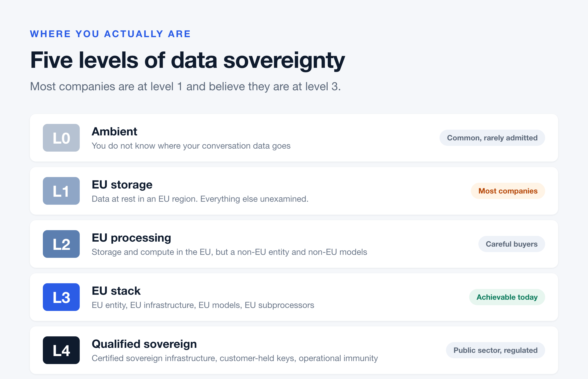This screenshot has height=379, width=588.
Task: Click the dark L4 badge icon
Action: [x=61, y=350]
